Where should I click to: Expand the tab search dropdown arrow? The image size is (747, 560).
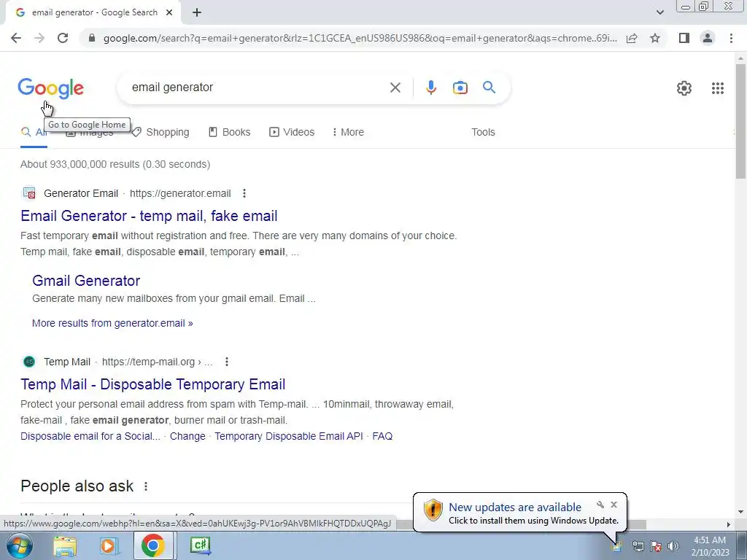tap(659, 12)
